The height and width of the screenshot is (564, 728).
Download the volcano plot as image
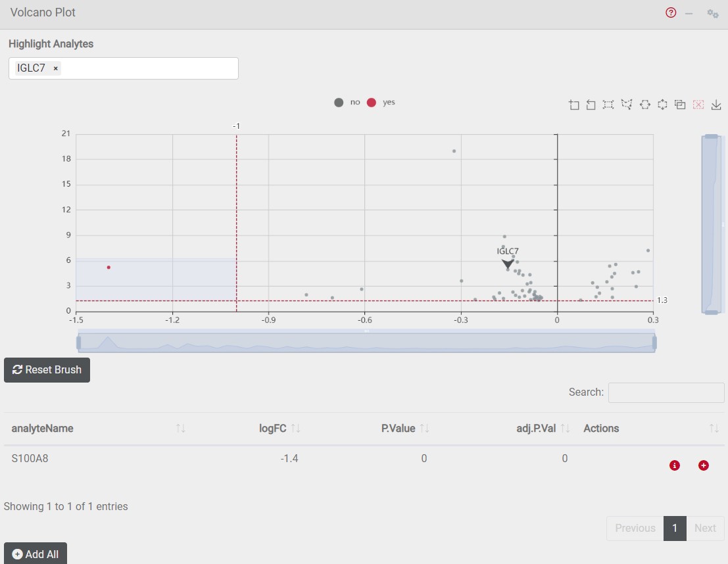(x=716, y=105)
